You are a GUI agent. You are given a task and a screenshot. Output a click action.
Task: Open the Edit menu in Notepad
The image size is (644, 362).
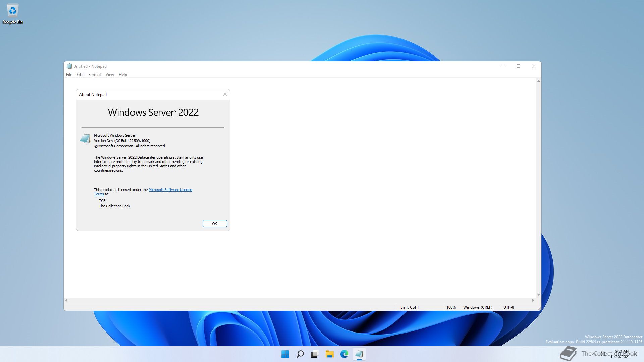click(80, 75)
